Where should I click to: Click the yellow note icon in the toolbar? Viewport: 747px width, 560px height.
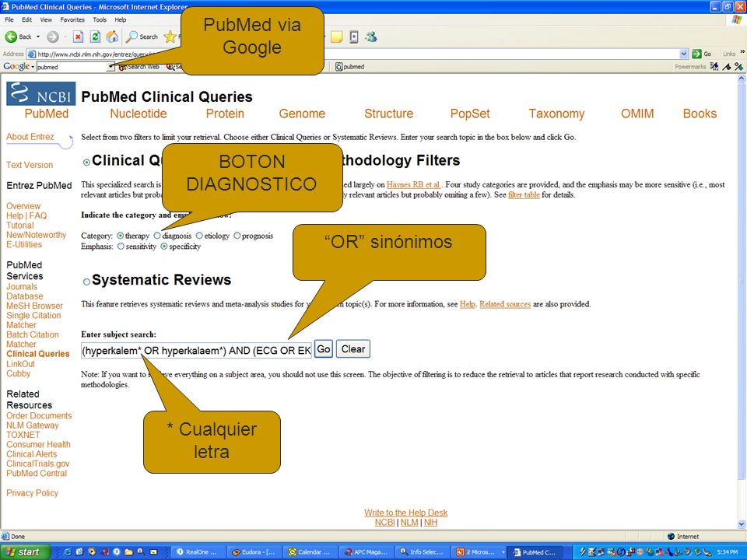click(x=336, y=37)
